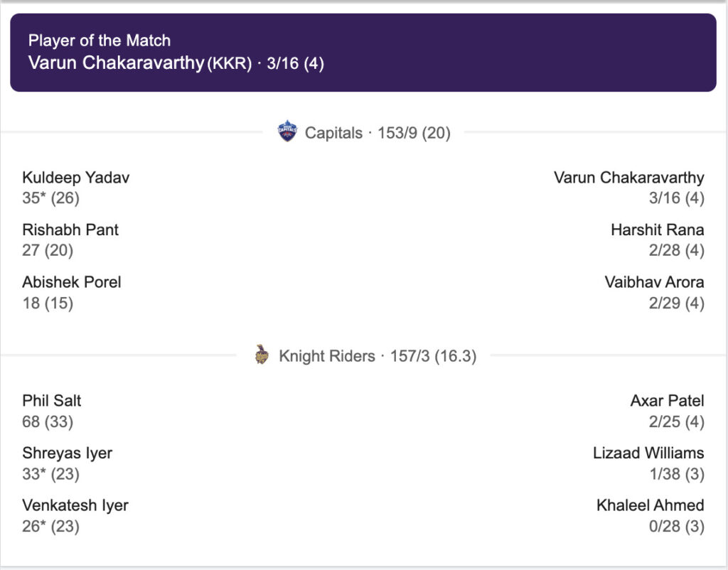Screen dimensions: 728x570
Task: Select Harshit Rana bowling entry
Action: tap(657, 230)
